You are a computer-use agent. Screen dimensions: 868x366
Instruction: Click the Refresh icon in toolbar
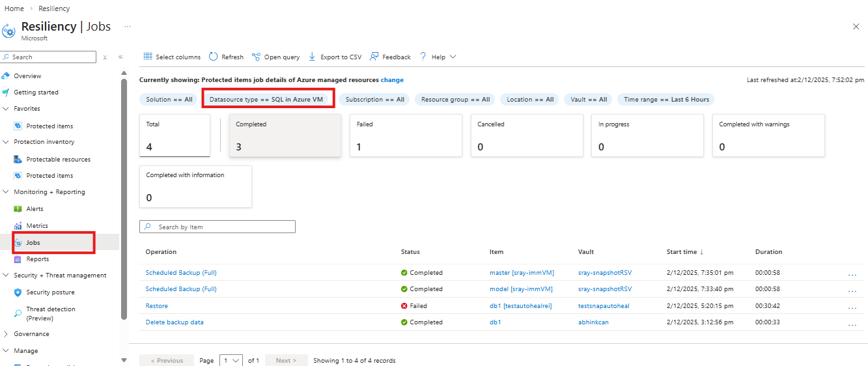214,57
